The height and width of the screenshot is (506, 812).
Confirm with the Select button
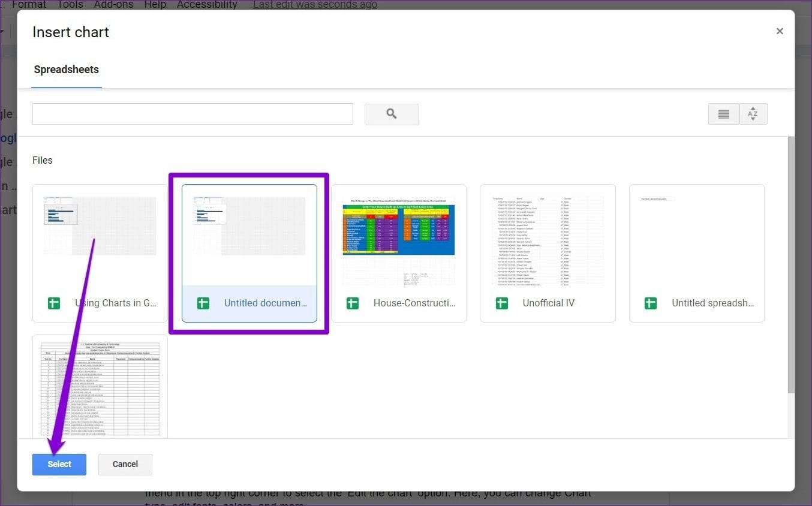pyautogui.click(x=59, y=464)
